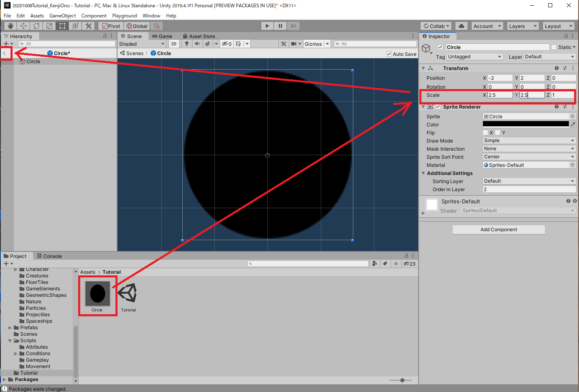Switch to the Game tab
Image resolution: width=579 pixels, height=392 pixels.
(162, 36)
